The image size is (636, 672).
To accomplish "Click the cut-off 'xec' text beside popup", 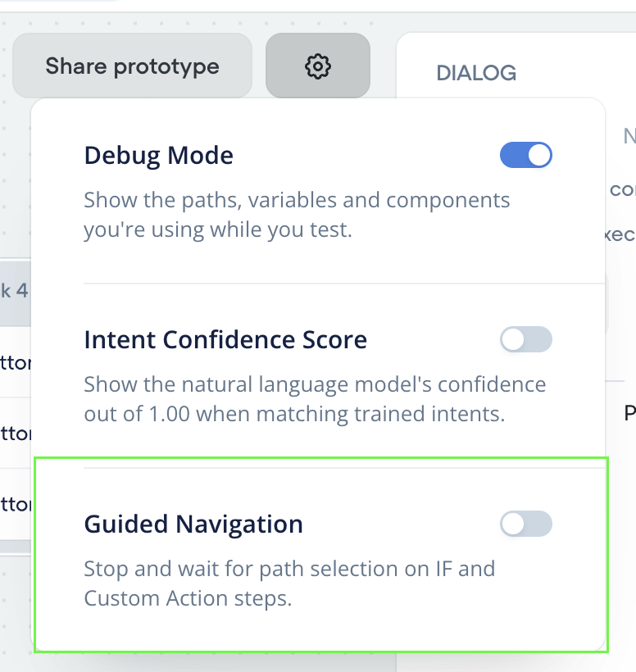I will 620,234.
